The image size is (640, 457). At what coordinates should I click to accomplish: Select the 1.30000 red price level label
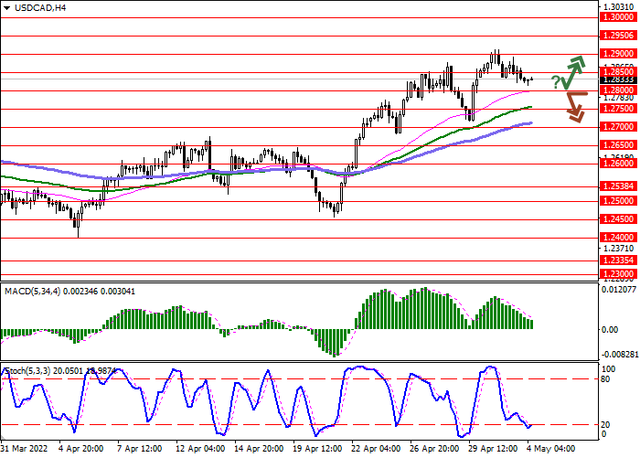coord(618,18)
